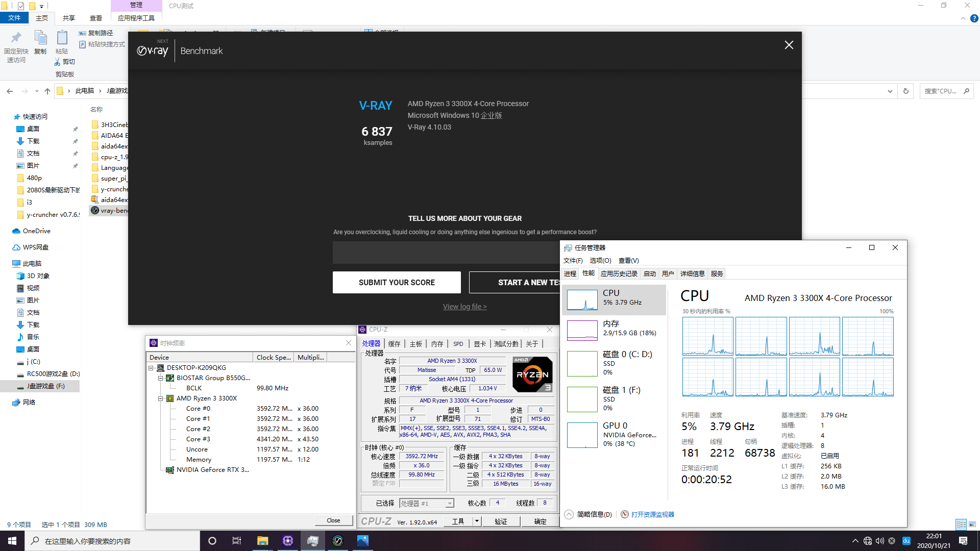Image resolution: width=980 pixels, height=551 pixels.
Task: Open address bar history dropdown
Action: 890,91
